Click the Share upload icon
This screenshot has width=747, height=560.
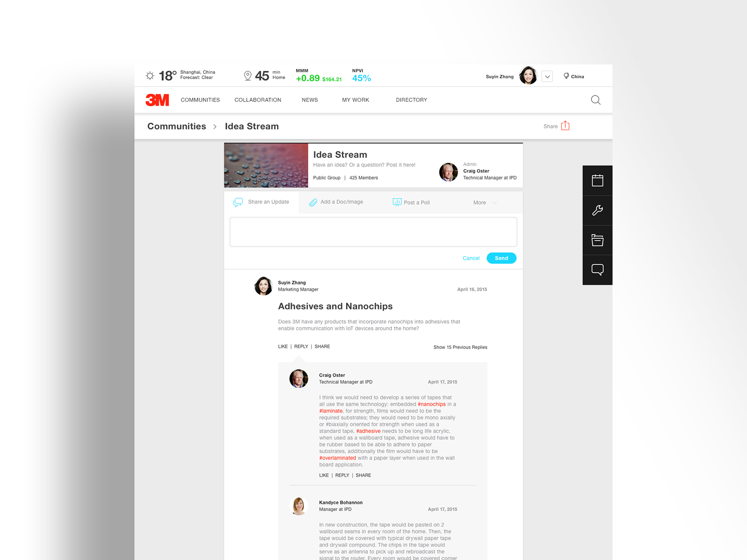[x=565, y=126]
